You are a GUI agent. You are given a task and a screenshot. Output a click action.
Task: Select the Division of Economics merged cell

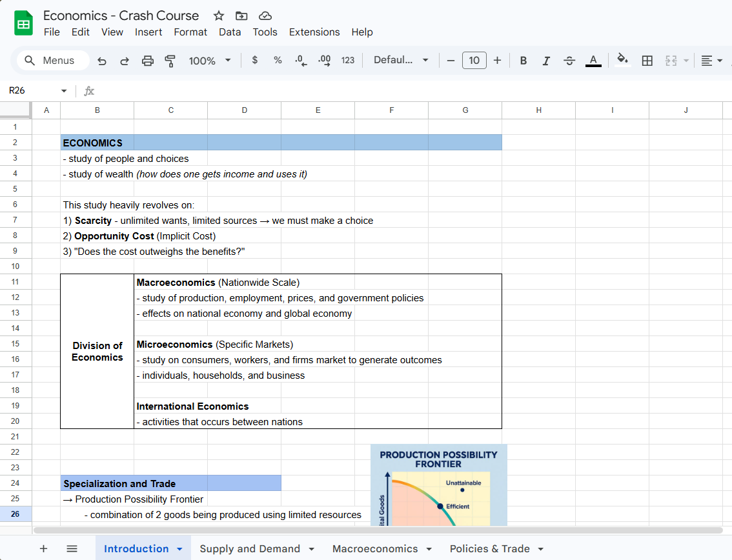(x=97, y=352)
